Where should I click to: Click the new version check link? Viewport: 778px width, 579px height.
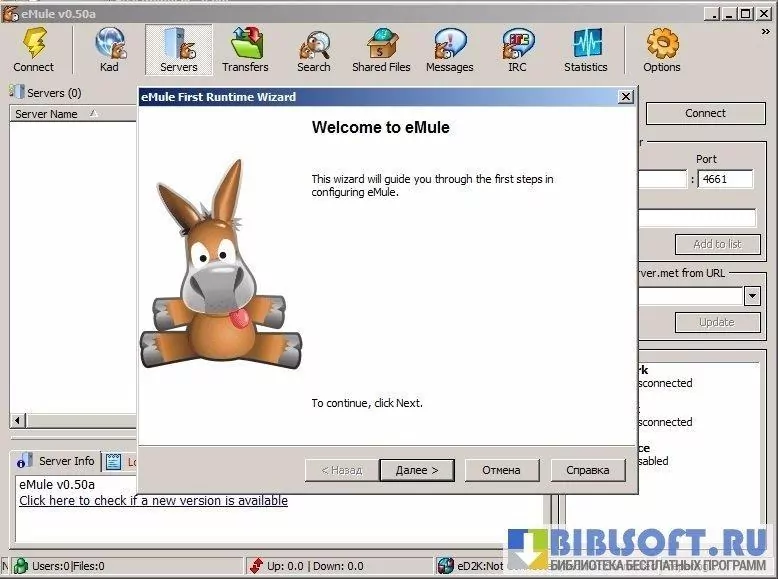click(x=153, y=500)
